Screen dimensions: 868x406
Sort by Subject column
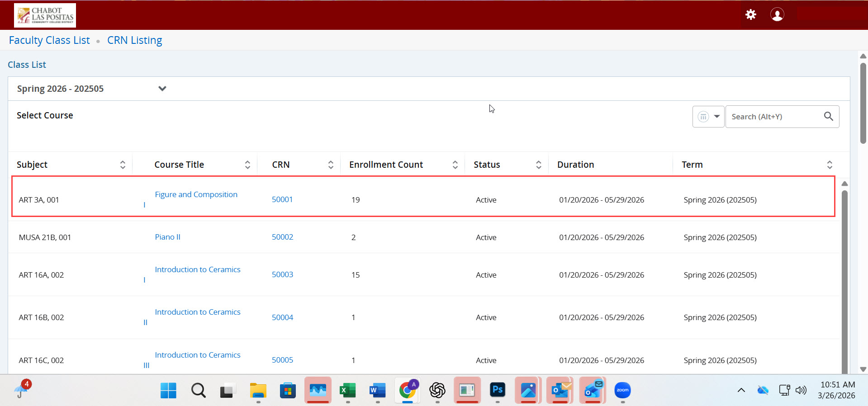[x=123, y=165]
